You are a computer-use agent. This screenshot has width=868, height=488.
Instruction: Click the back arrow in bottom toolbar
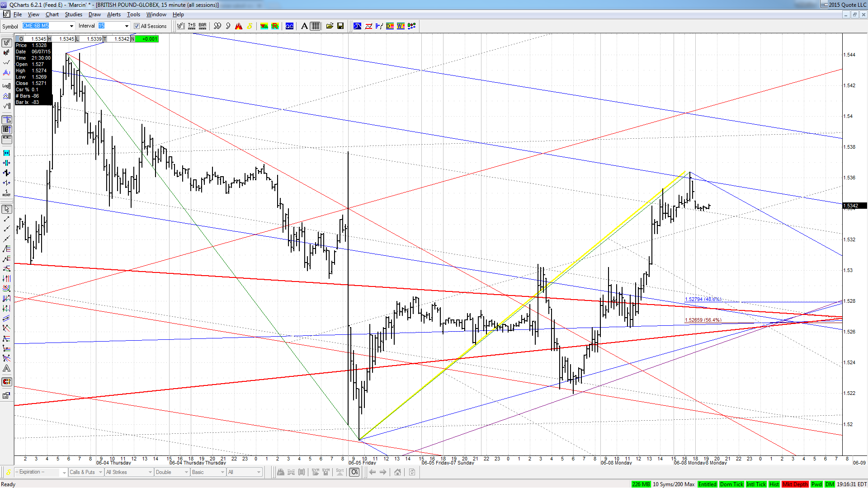(373, 472)
